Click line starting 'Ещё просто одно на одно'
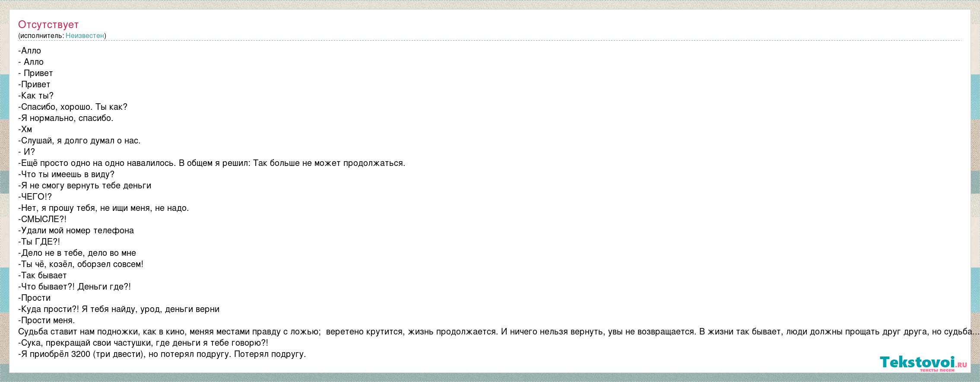The height and width of the screenshot is (382, 980). pyautogui.click(x=212, y=163)
